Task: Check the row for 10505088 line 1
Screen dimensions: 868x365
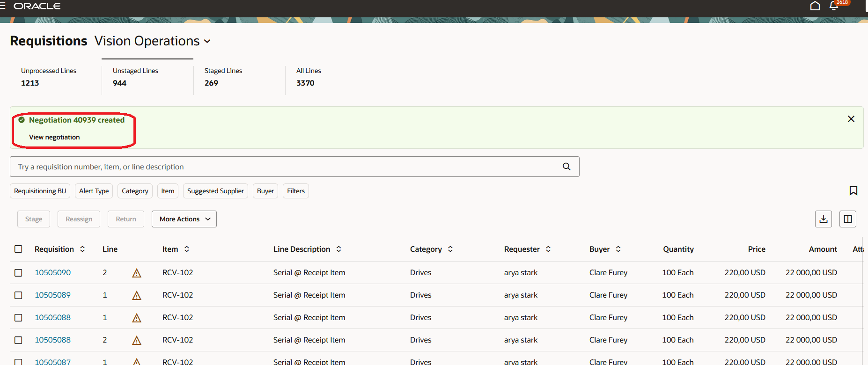Action: click(18, 318)
